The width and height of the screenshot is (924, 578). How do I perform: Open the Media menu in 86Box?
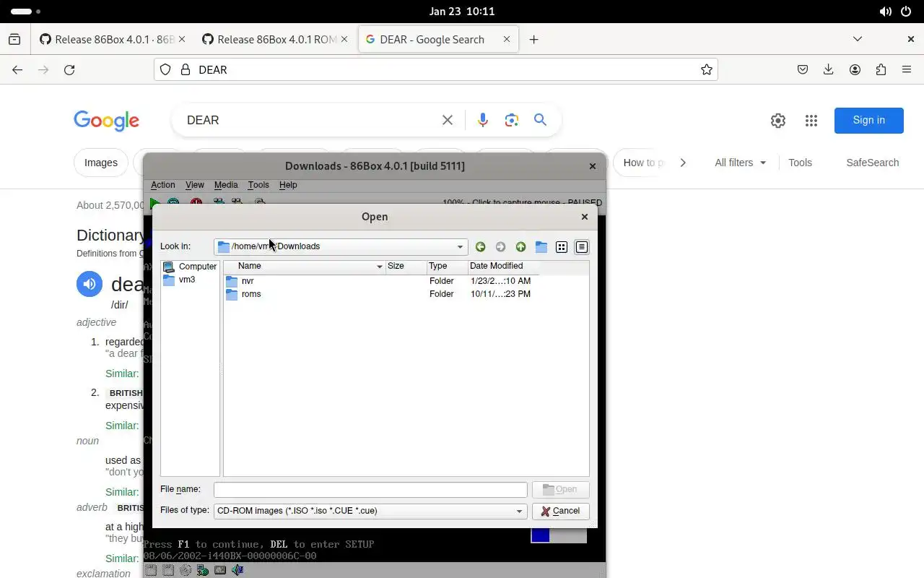(226, 185)
